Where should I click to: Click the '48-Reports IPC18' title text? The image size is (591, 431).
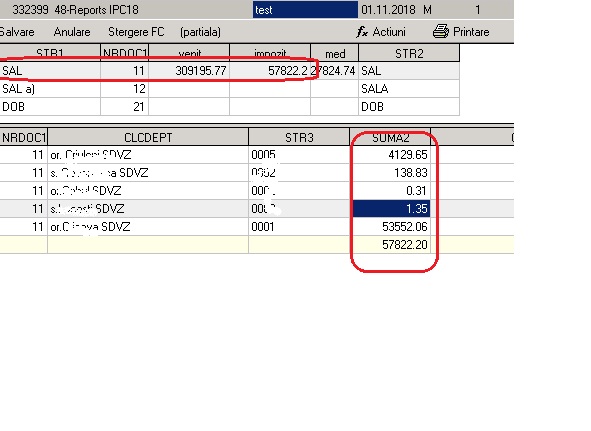pyautogui.click(x=96, y=10)
